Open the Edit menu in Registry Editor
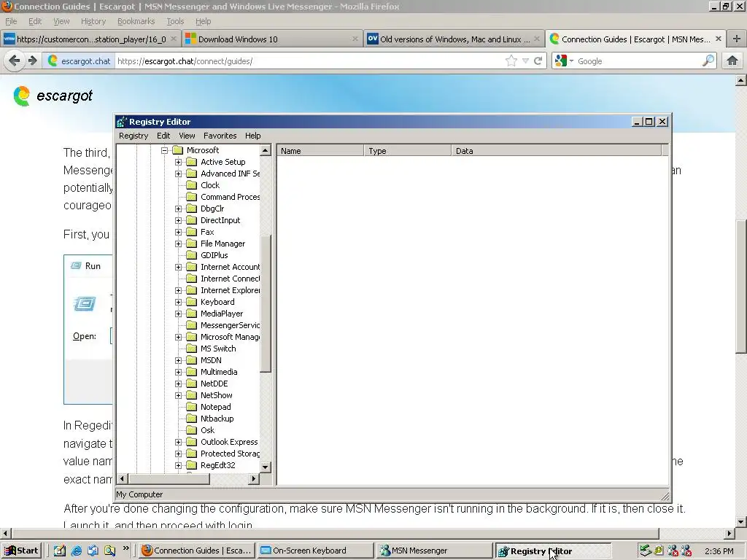This screenshot has height=560, width=747. (x=163, y=136)
